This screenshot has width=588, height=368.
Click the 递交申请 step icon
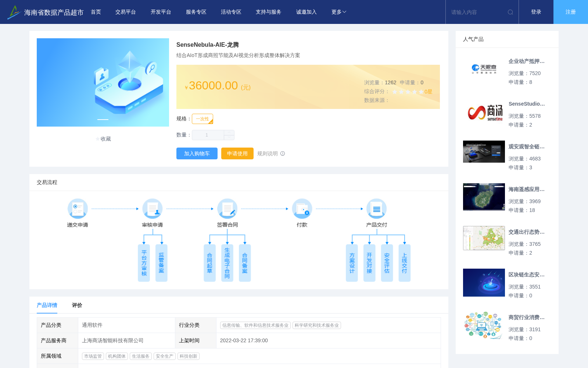[x=78, y=209]
